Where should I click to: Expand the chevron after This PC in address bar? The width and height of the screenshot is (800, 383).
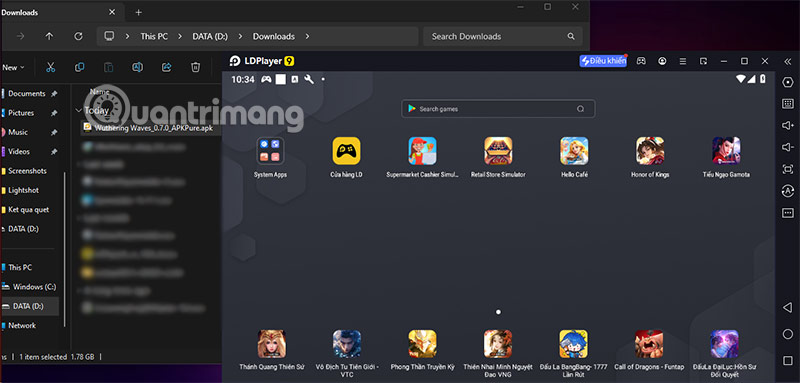[x=180, y=37]
